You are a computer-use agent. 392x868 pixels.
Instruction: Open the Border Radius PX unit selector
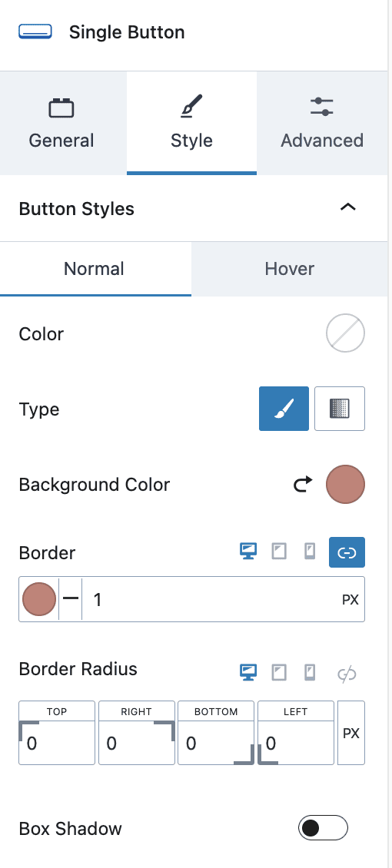pyautogui.click(x=351, y=733)
